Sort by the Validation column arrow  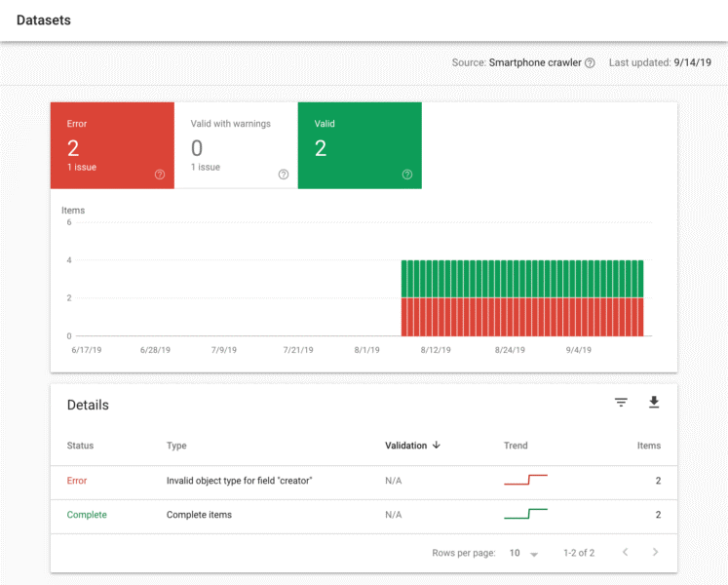(x=437, y=446)
